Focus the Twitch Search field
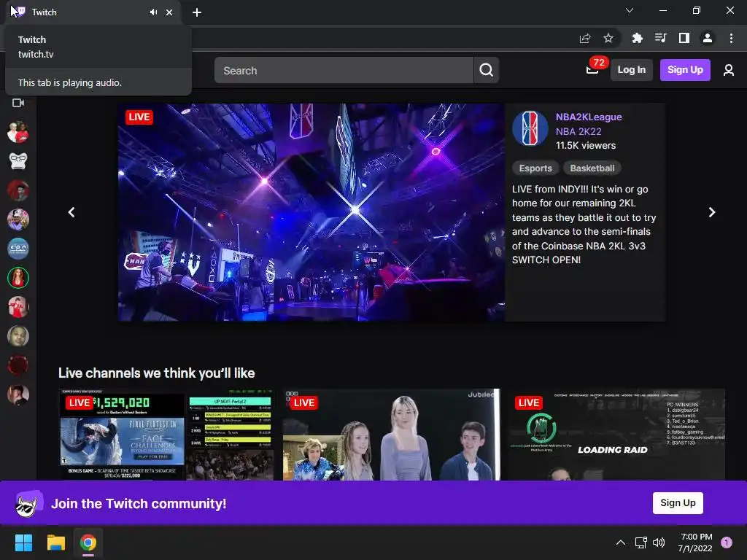Image resolution: width=747 pixels, height=560 pixels. (x=344, y=71)
